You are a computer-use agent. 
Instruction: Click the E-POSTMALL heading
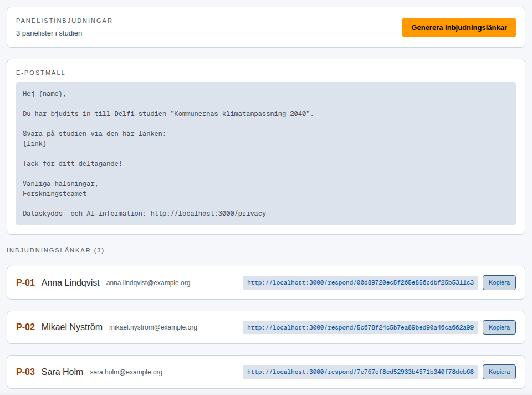[x=40, y=73]
